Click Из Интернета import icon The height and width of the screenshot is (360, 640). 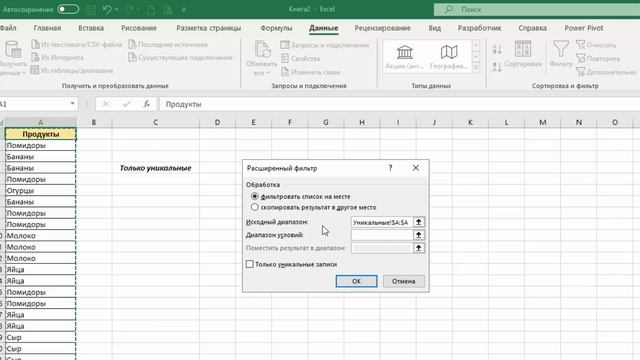36,57
